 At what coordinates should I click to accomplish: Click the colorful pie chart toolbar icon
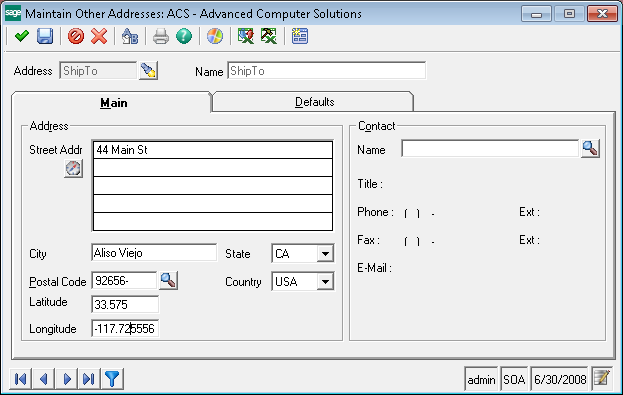click(x=215, y=37)
